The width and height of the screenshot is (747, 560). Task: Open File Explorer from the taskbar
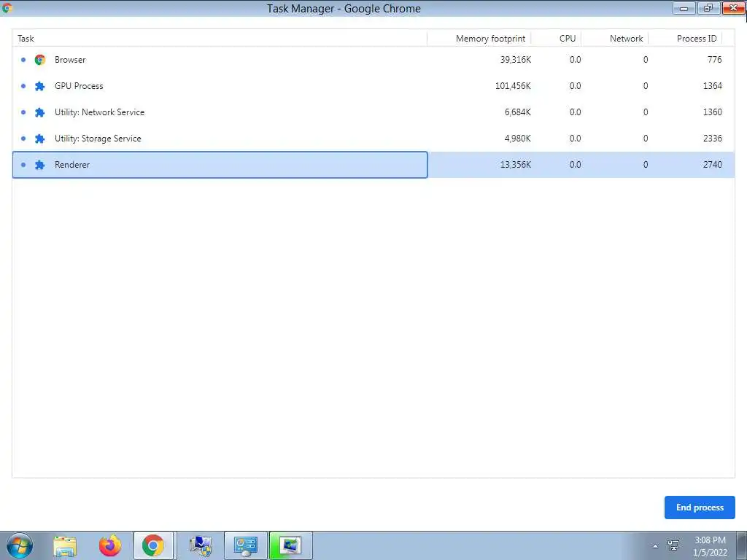tap(65, 545)
